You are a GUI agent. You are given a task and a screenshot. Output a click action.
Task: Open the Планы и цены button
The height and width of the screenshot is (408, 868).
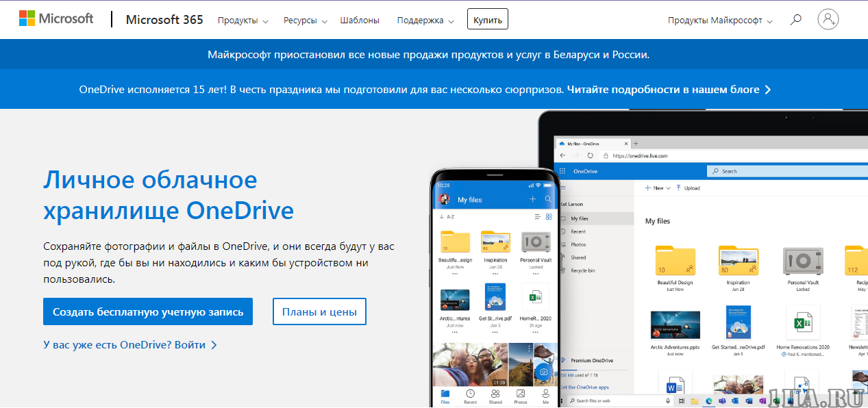(319, 311)
